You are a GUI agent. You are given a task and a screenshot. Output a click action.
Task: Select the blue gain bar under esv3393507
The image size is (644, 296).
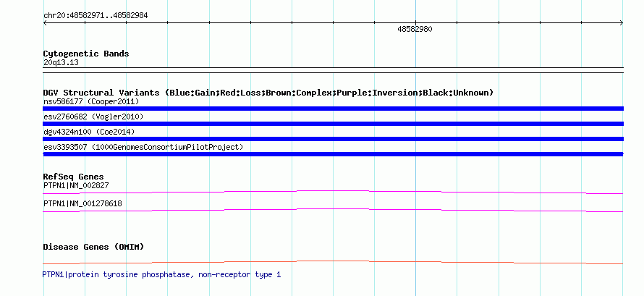pos(333,154)
